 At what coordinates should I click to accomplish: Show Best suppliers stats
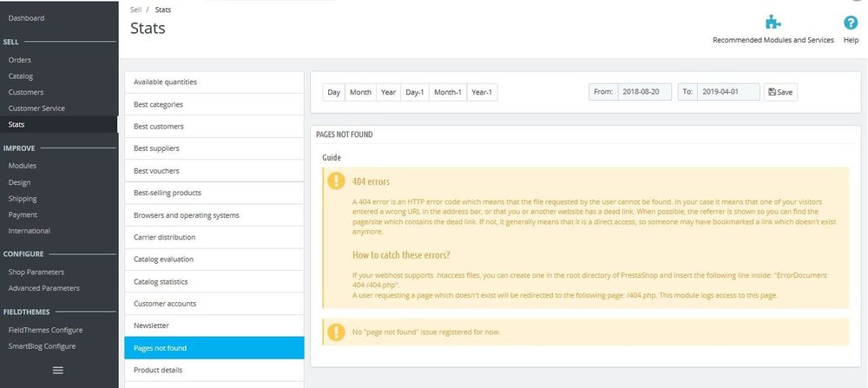tap(214, 148)
